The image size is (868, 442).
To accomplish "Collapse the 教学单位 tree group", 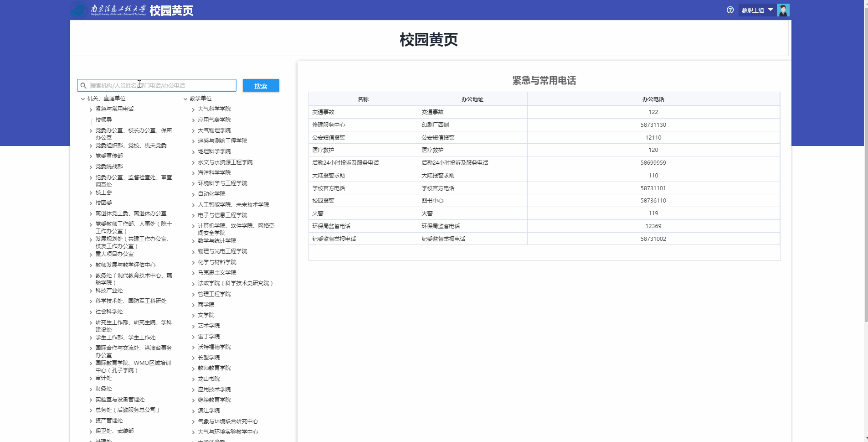I will pos(185,99).
